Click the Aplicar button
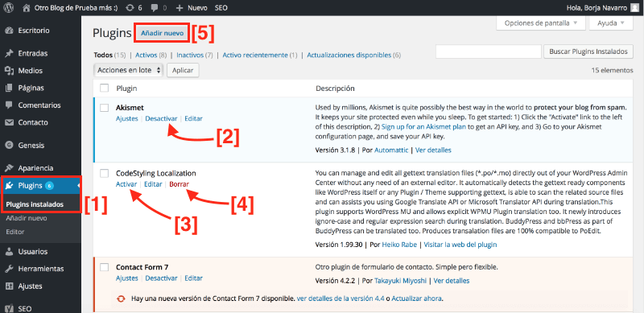Viewport: 644px width, 313px height. pyautogui.click(x=183, y=70)
